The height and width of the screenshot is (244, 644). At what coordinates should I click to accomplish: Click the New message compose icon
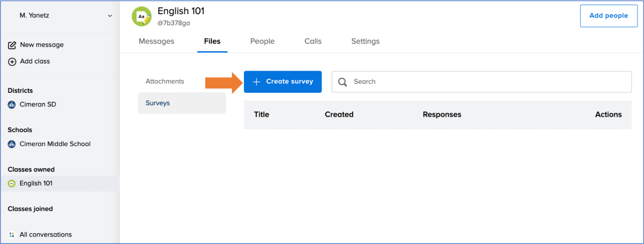[12, 45]
